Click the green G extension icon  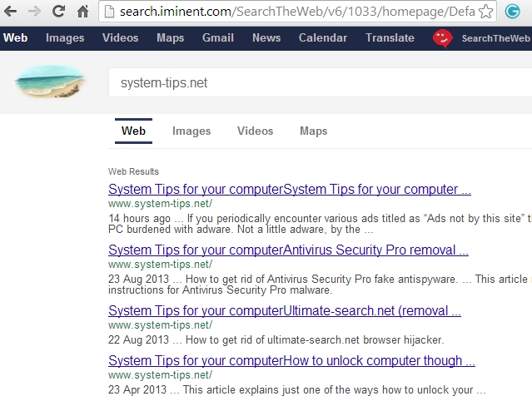(512, 12)
